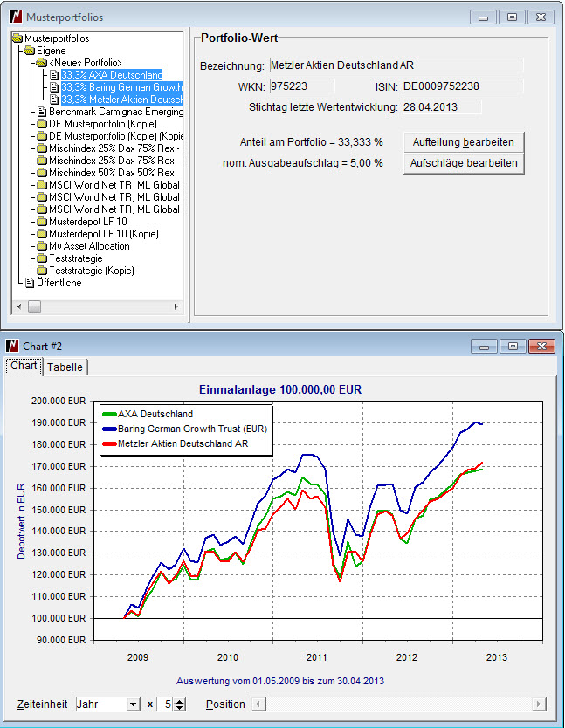Click the ISIN field DE0009752238
This screenshot has width=565, height=728.
click(x=462, y=86)
